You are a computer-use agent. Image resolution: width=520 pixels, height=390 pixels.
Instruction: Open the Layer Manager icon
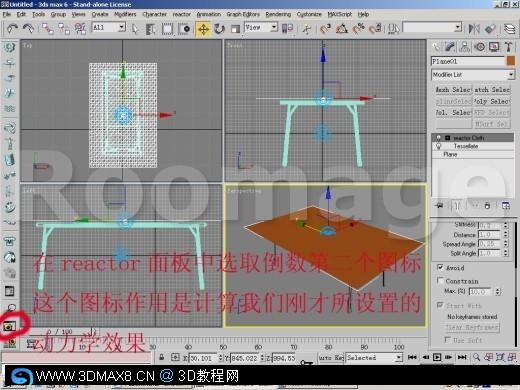coord(509,29)
